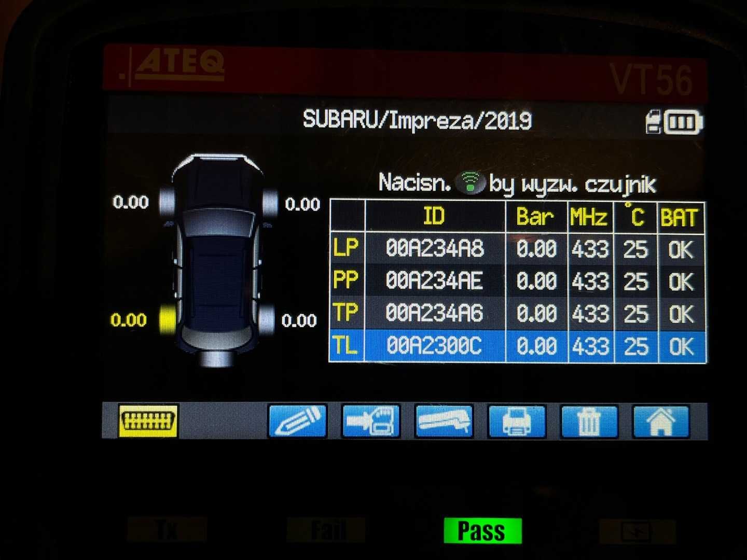747x560 pixels.
Task: Go to the home screen
Action: point(661,421)
